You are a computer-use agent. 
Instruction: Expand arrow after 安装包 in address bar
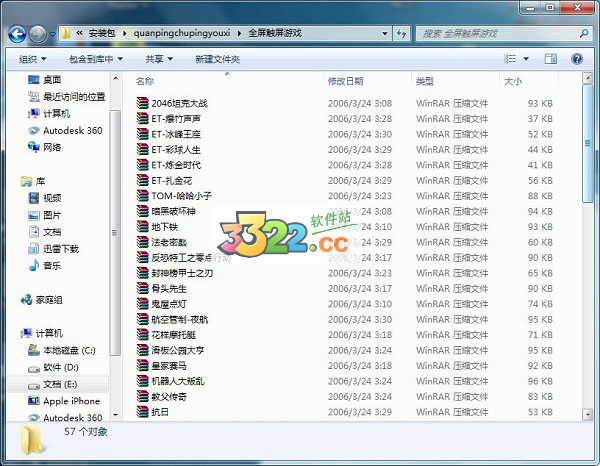125,34
